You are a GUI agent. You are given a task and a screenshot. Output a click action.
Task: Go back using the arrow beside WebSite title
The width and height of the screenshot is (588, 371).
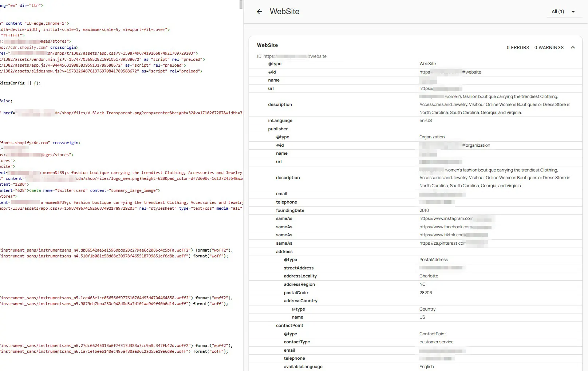click(x=259, y=12)
